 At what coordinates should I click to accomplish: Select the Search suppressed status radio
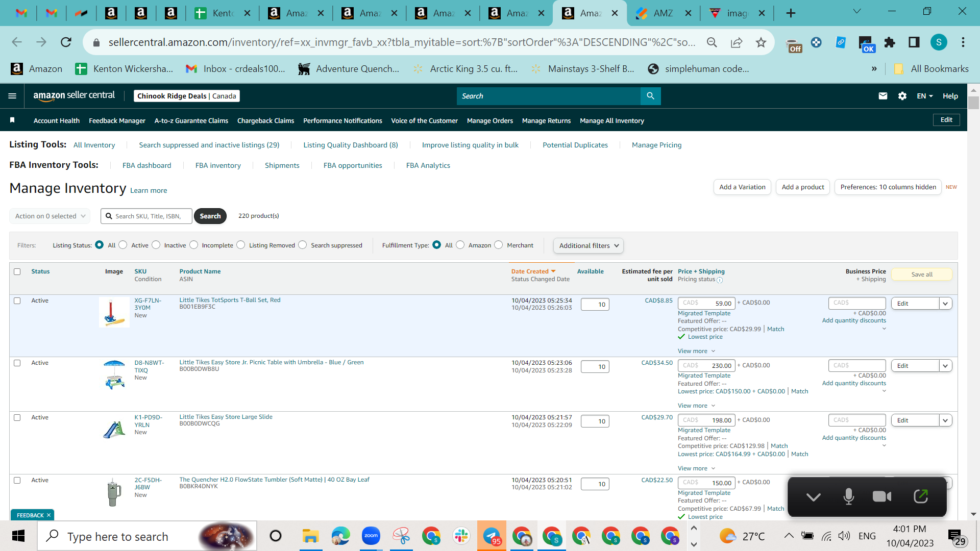303,245
